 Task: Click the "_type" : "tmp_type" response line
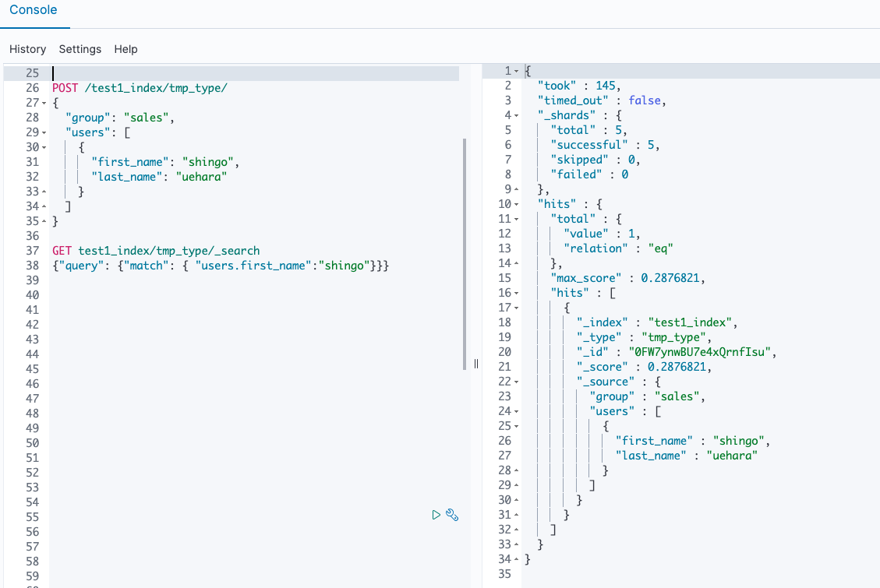coord(645,337)
